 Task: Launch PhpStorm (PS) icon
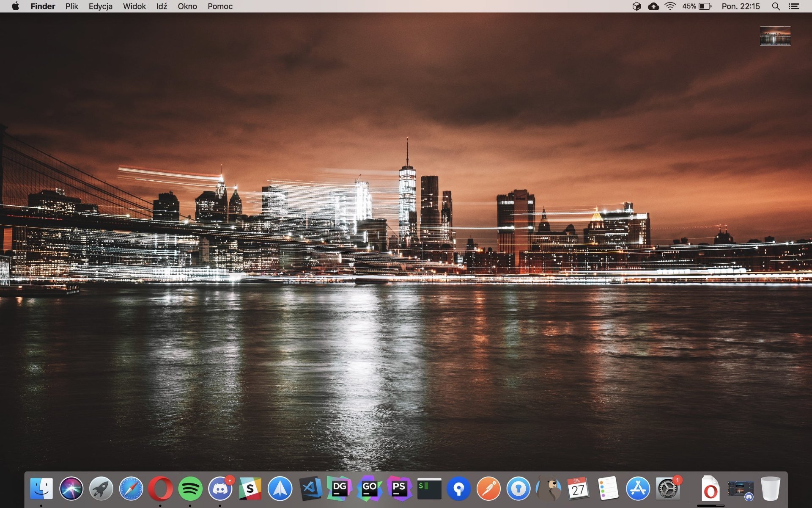click(399, 489)
